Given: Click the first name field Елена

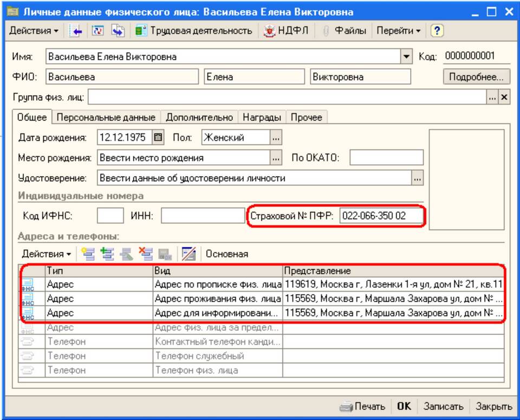Looking at the screenshot, I should tap(254, 77).
